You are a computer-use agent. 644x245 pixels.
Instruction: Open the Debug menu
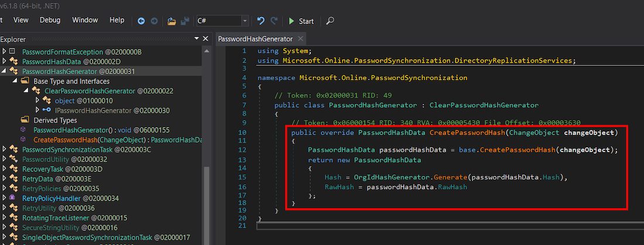click(50, 20)
